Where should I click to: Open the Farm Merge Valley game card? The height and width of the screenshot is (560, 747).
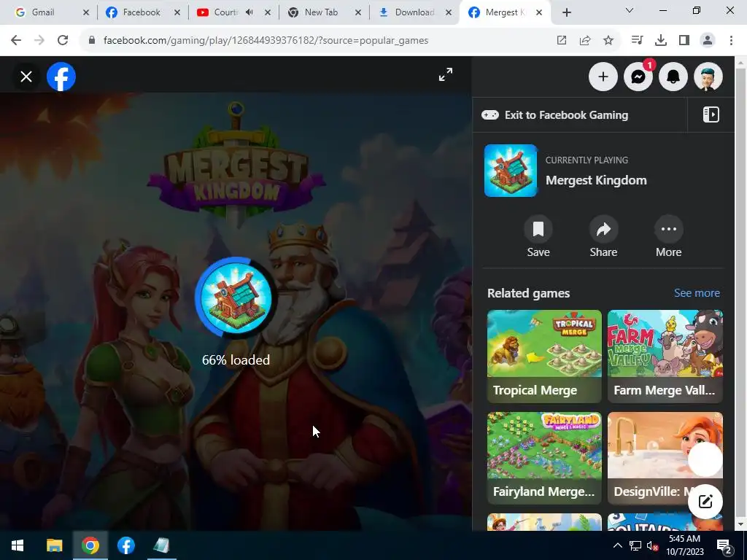pos(665,356)
